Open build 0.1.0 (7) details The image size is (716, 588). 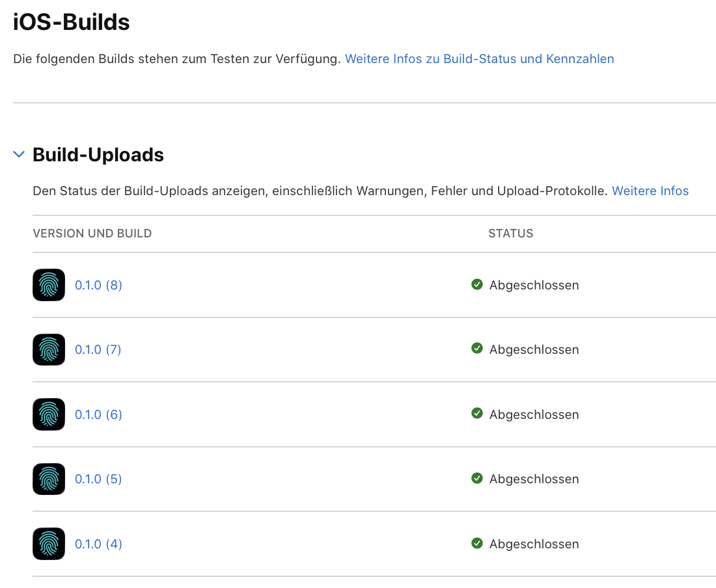point(98,349)
